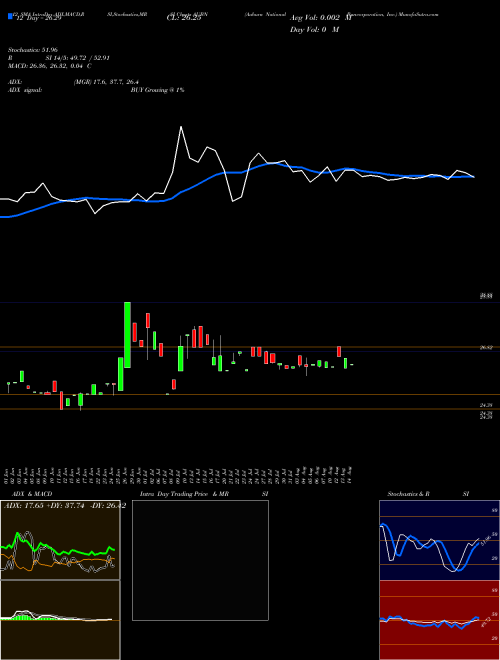Click the 'BUY Growing @ 1%' signal text
The width and height of the screenshot is (500, 660).
[157, 90]
